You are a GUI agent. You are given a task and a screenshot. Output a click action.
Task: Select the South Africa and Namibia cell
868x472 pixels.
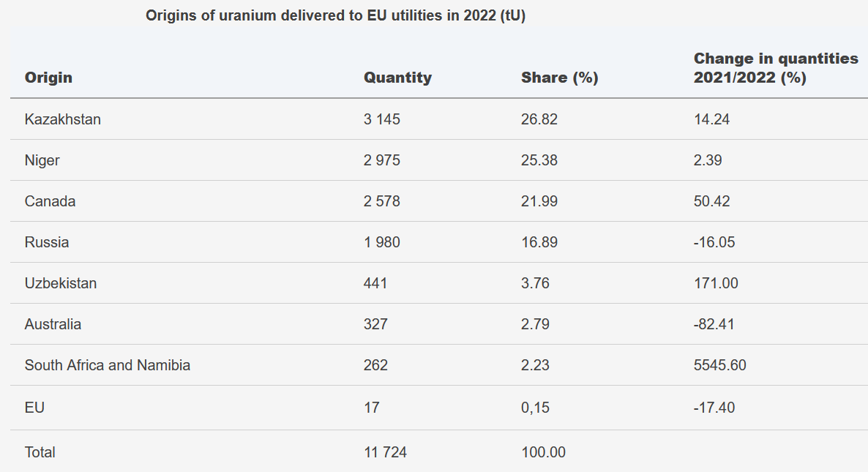(x=108, y=365)
